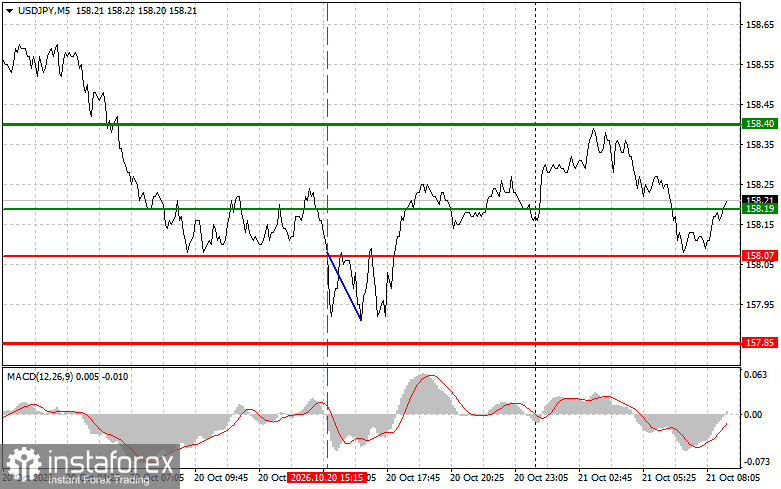Click the 20 Oct 20:25 time label
The width and height of the screenshot is (781, 489).
(x=477, y=478)
